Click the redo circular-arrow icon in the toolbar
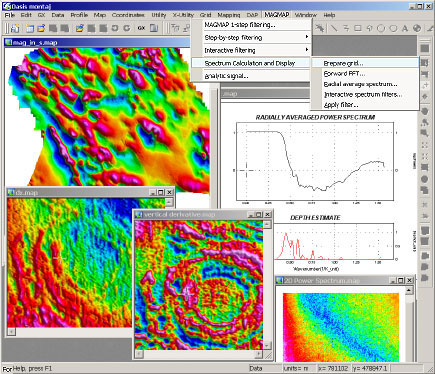The image size is (435, 374). click(x=127, y=29)
